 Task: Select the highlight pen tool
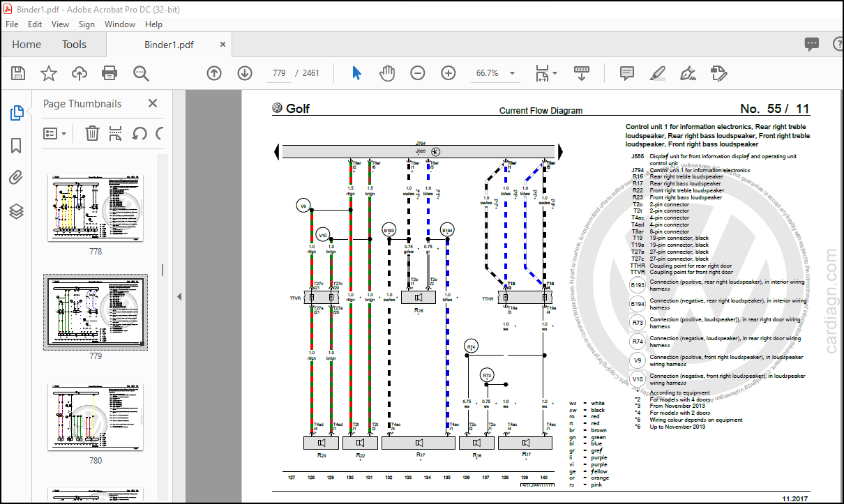point(657,73)
